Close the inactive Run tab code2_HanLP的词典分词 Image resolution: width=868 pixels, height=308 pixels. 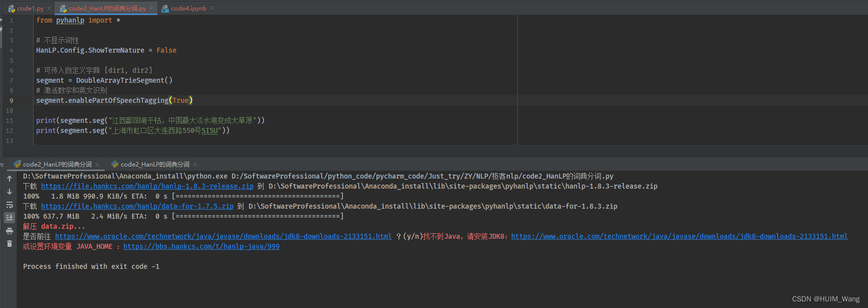click(x=195, y=165)
